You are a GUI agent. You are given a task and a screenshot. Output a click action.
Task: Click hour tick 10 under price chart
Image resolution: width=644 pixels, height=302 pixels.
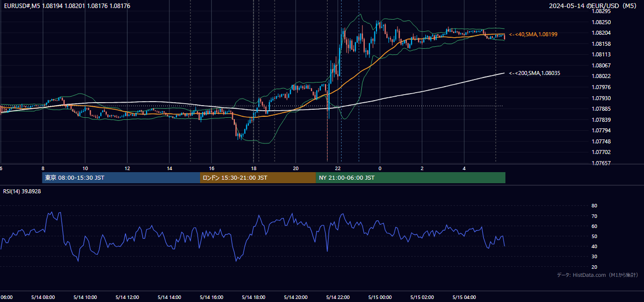(x=85, y=168)
